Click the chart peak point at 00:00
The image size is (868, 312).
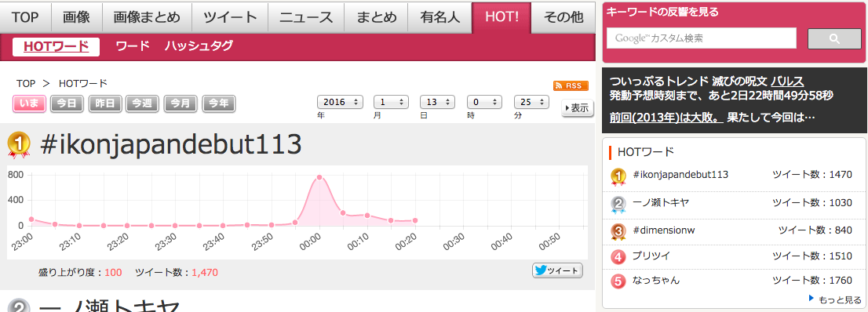point(319,178)
